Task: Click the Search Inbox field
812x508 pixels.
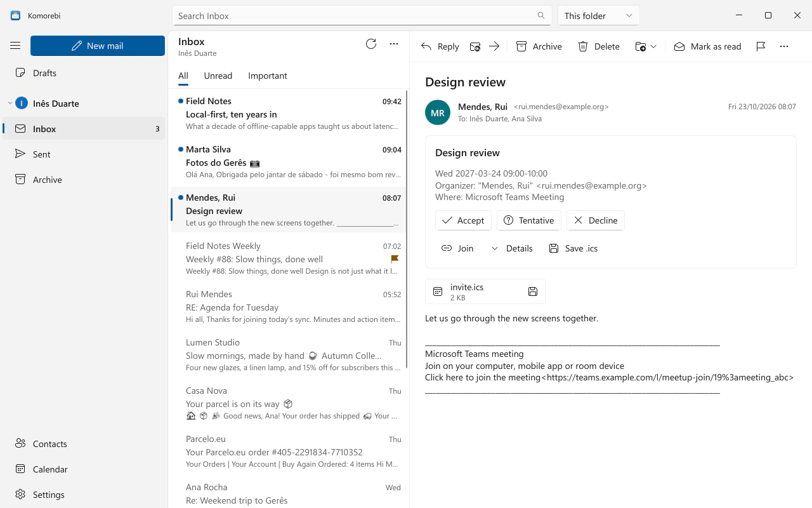Action: pos(362,15)
